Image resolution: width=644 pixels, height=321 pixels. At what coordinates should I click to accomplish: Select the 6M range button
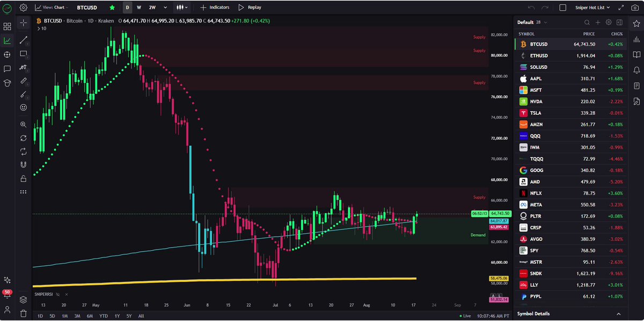(90, 316)
